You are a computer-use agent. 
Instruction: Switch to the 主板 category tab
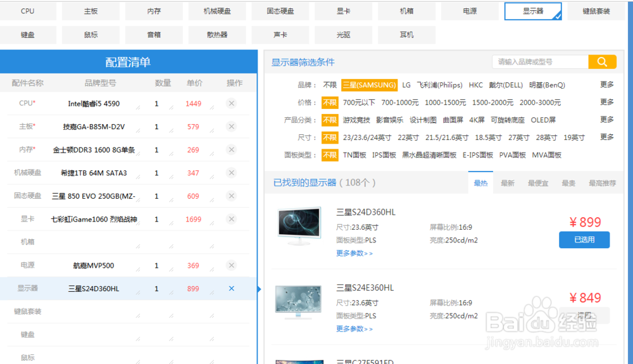pos(91,11)
